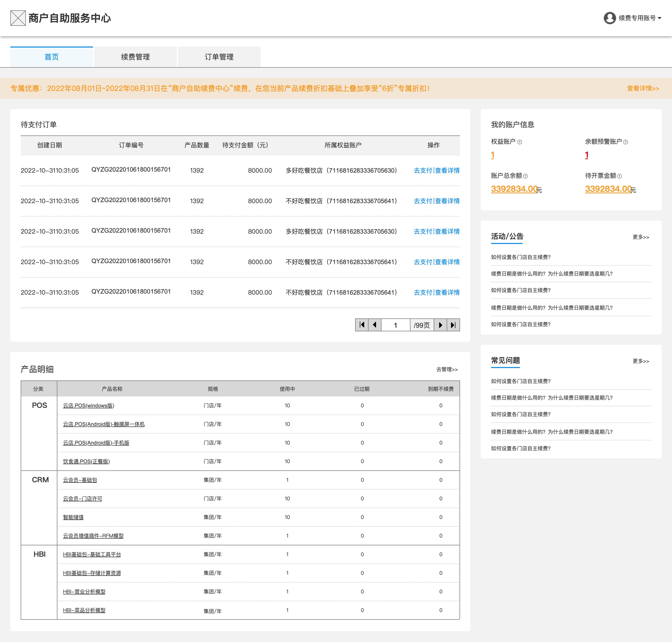This screenshot has width=672, height=642.
Task: Click 账户总余额 amount 3392834.00
Action: pos(514,189)
